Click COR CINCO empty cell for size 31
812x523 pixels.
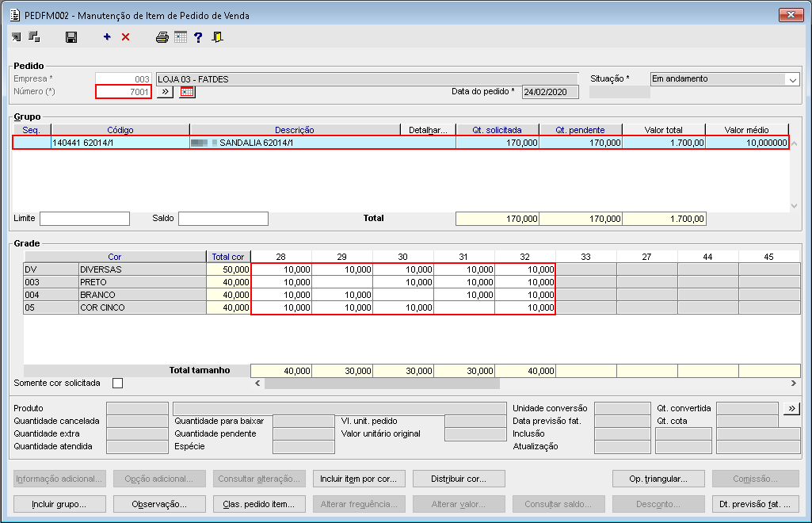(464, 307)
